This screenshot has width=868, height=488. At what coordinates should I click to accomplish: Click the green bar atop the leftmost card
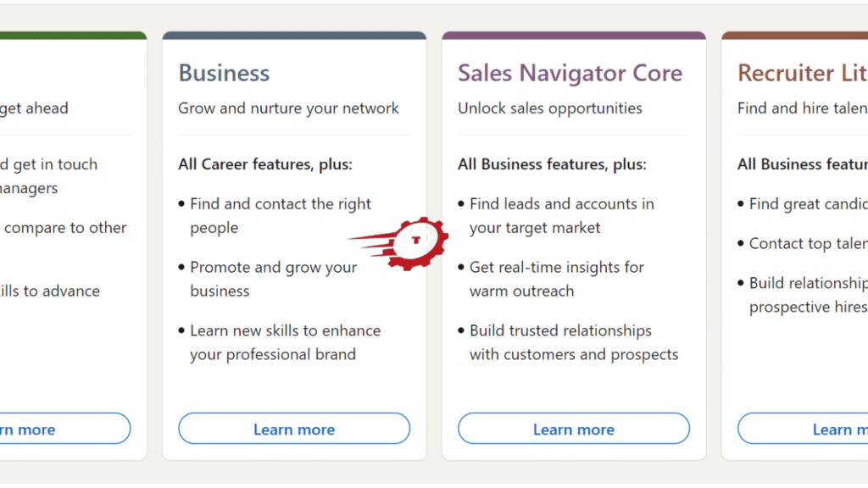[72, 36]
